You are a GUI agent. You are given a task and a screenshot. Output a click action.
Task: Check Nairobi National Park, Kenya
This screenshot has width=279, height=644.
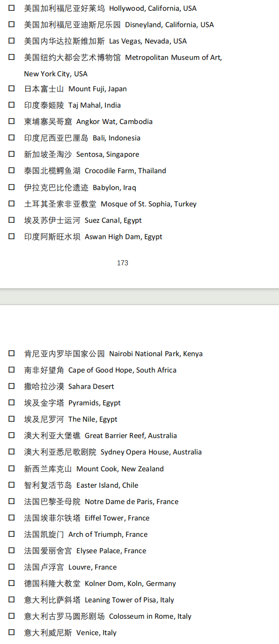point(11,353)
